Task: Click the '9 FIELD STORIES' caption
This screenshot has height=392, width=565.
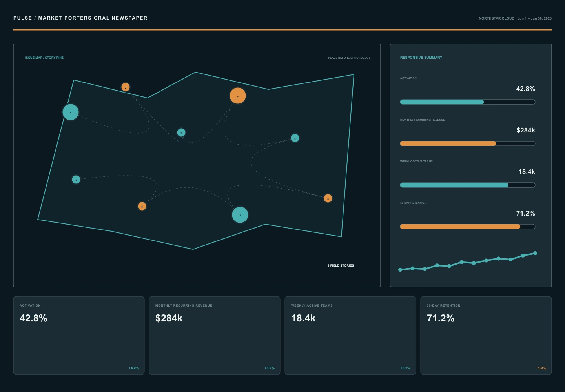Action: point(341,265)
